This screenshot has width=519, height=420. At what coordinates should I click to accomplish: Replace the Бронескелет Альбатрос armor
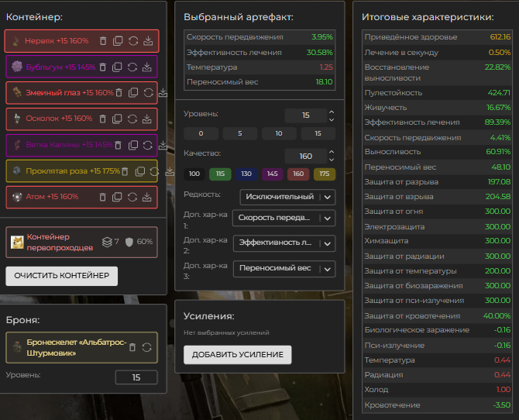coord(146,347)
